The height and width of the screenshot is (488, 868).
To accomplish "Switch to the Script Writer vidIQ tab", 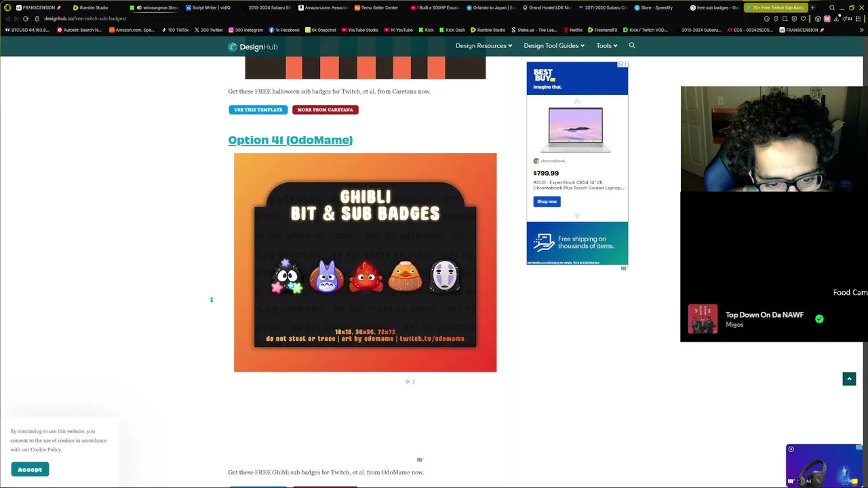I will click(x=209, y=7).
